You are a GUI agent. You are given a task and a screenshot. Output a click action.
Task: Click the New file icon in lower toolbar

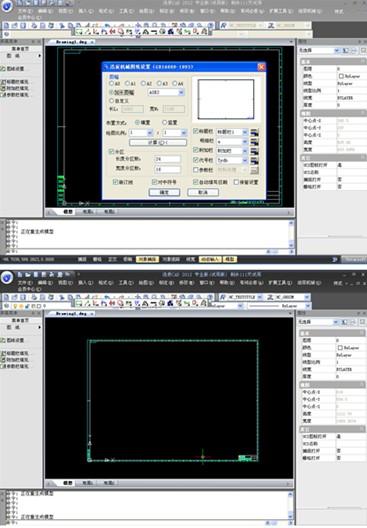click(7, 297)
